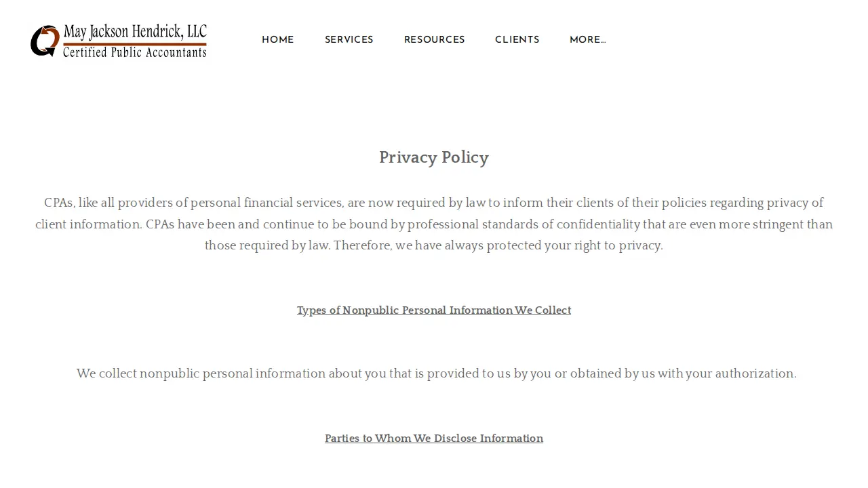Click the line starting "CPAs, like all providers"
Image resolution: width=868 pixels, height=488 pixels.
pos(434,203)
